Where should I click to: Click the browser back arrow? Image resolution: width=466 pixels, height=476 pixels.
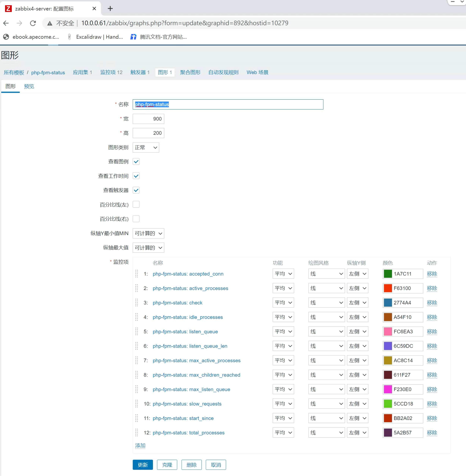6,23
